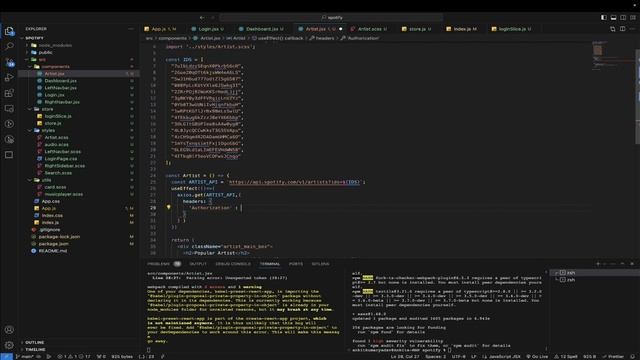Open the Remote Explorer icon in the activity bar
The height and width of the screenshot is (360, 640).
9,109
